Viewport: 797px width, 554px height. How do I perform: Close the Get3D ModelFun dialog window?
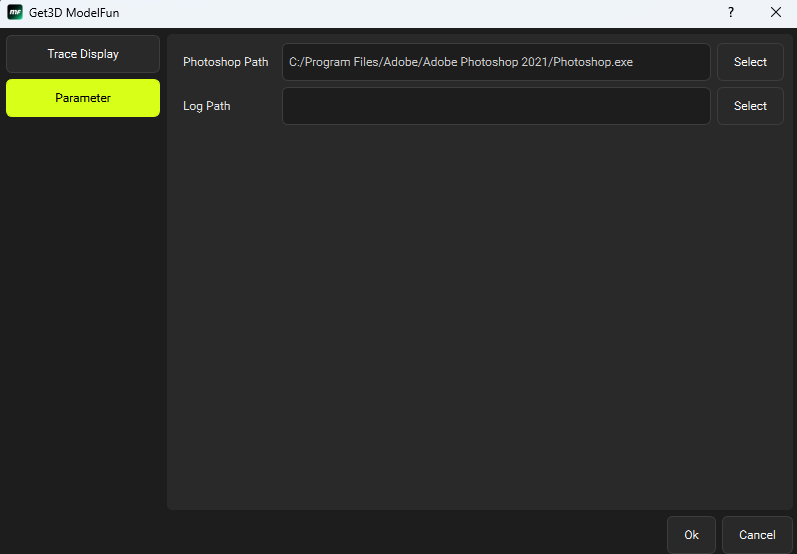(776, 13)
